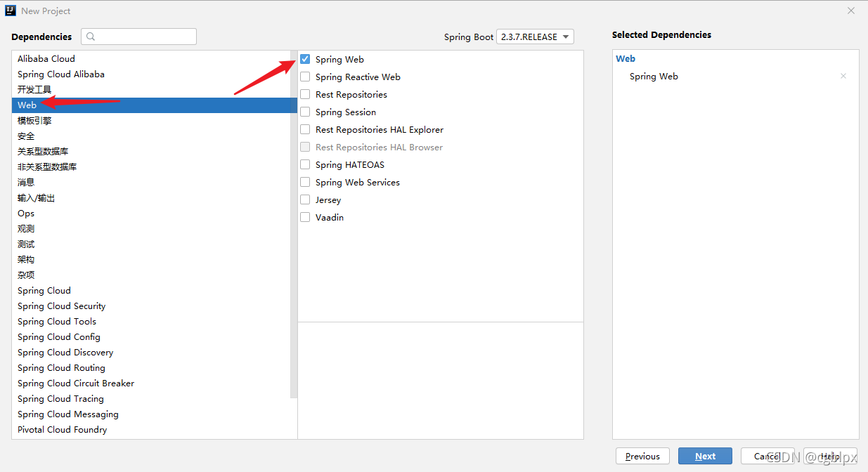Cancel the New Project wizard
This screenshot has height=472, width=868.
coord(767,456)
